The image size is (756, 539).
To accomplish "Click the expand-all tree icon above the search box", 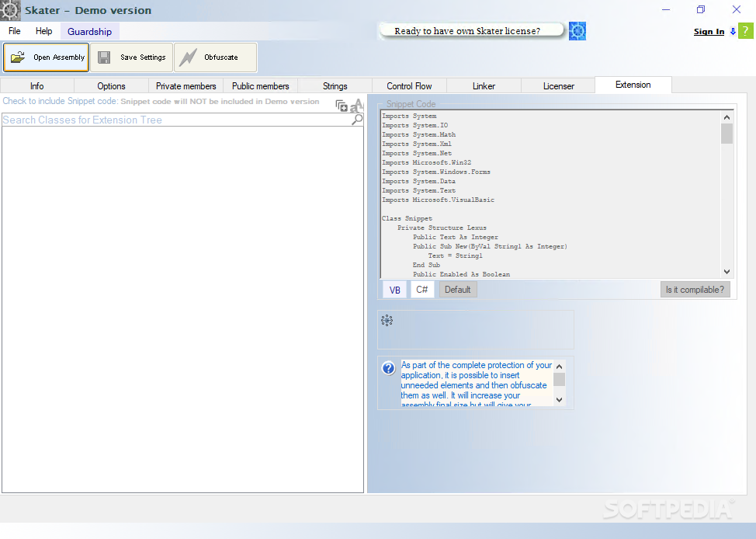I will [342, 106].
